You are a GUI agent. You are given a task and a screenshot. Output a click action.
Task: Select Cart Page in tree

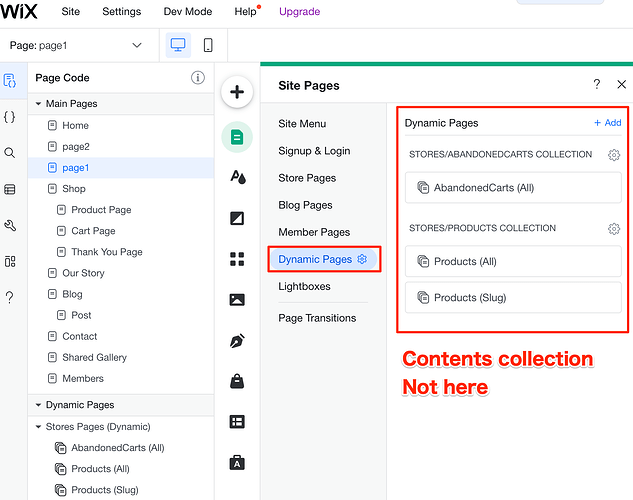tap(121, 231)
